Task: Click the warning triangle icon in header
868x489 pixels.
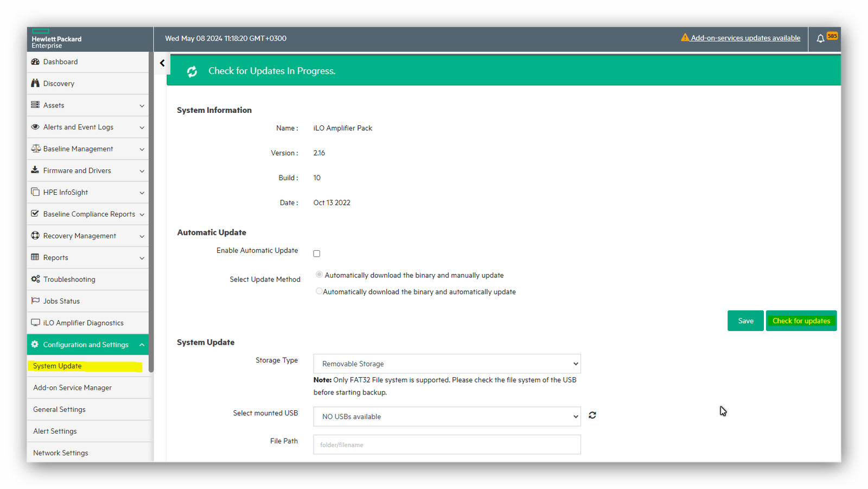Action: pyautogui.click(x=685, y=37)
